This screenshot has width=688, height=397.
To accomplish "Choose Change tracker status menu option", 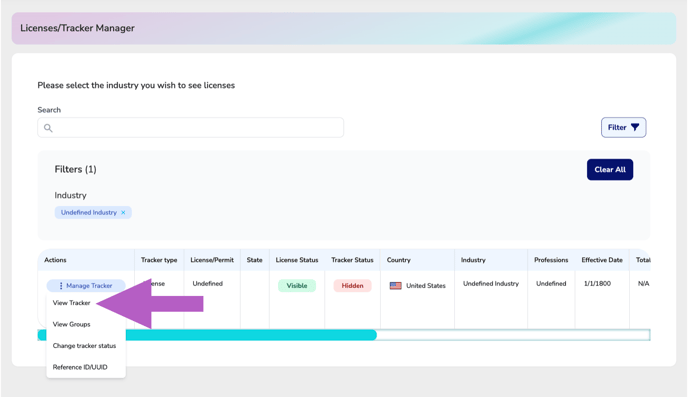I will pyautogui.click(x=84, y=346).
